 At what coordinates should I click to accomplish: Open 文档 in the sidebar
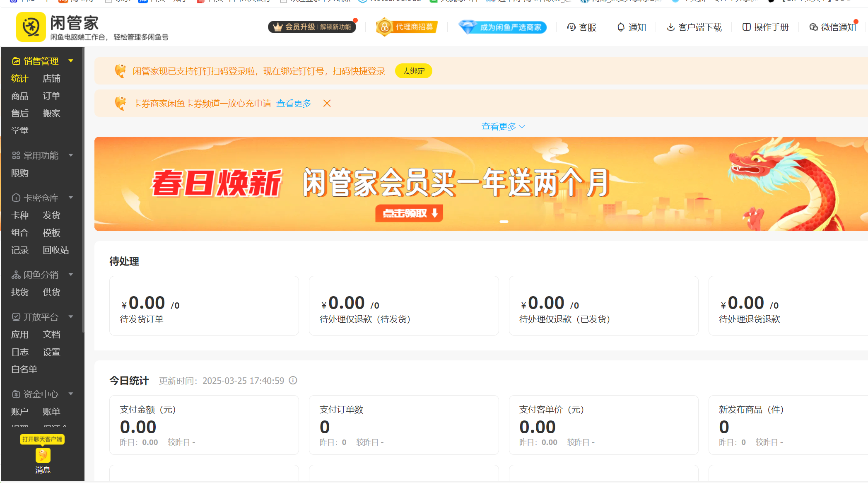51,335
